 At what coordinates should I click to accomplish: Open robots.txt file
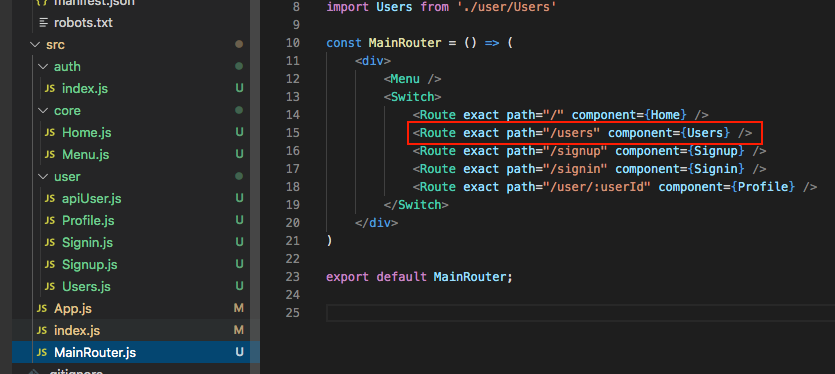83,23
